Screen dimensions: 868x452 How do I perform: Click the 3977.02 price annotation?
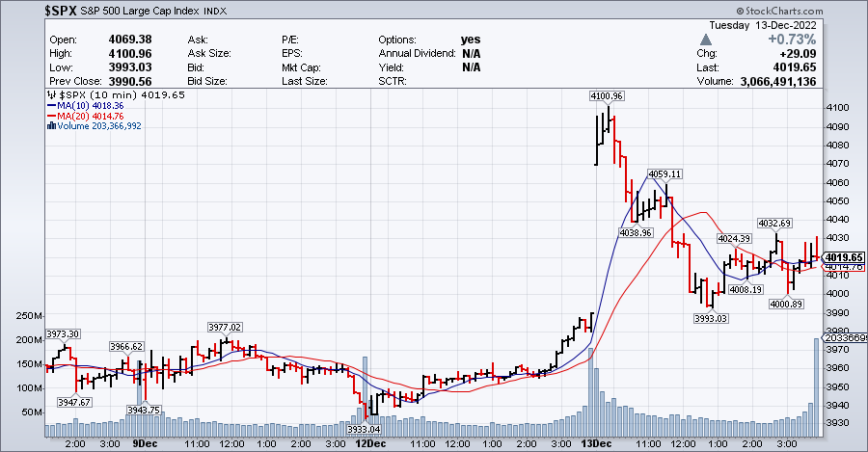(224, 327)
